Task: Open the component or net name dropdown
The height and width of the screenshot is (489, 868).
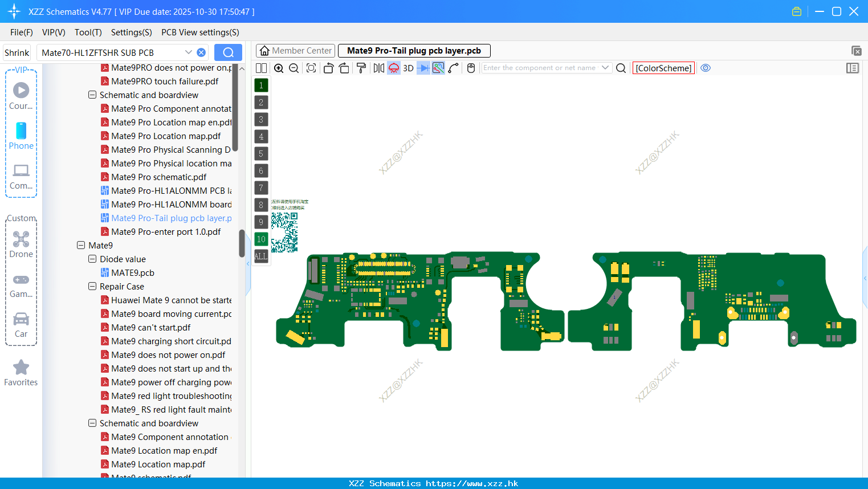Action: coord(605,68)
